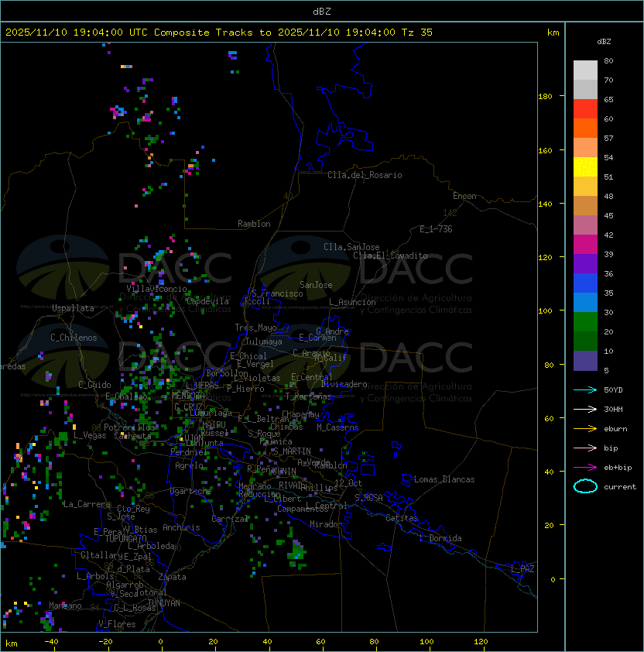Click the 'V_Flores' map label
This screenshot has width=644, height=652.
(117, 623)
